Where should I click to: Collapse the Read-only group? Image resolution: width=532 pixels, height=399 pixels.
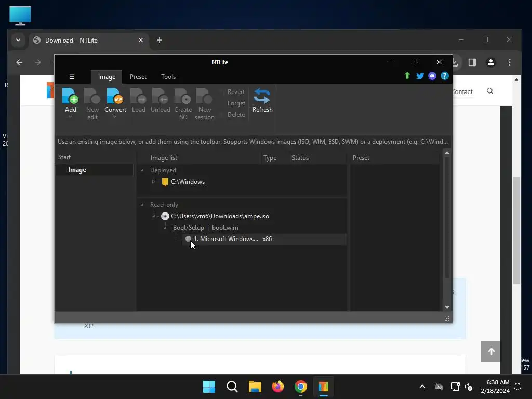(x=142, y=205)
